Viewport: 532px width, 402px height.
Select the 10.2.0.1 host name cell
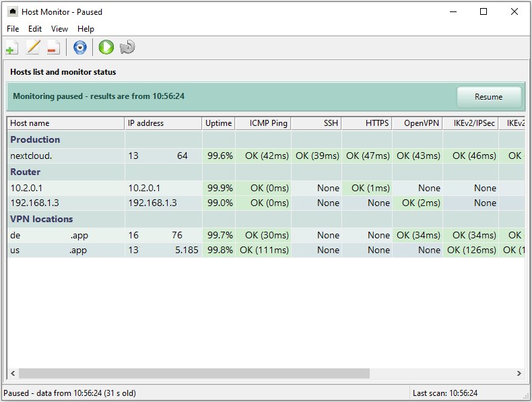tap(66, 188)
